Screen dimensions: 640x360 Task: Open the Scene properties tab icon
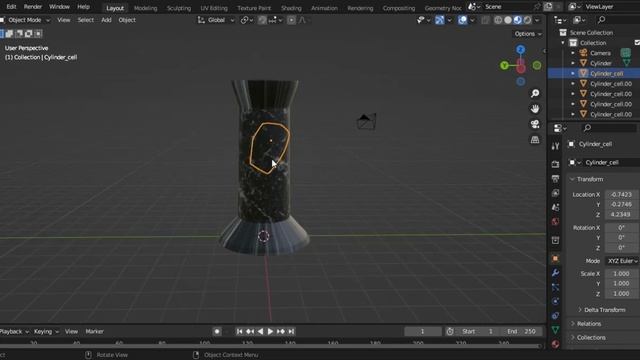555,207
